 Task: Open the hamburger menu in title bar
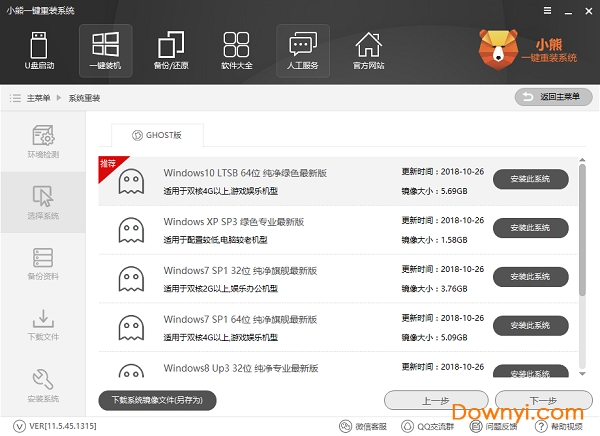[548, 11]
